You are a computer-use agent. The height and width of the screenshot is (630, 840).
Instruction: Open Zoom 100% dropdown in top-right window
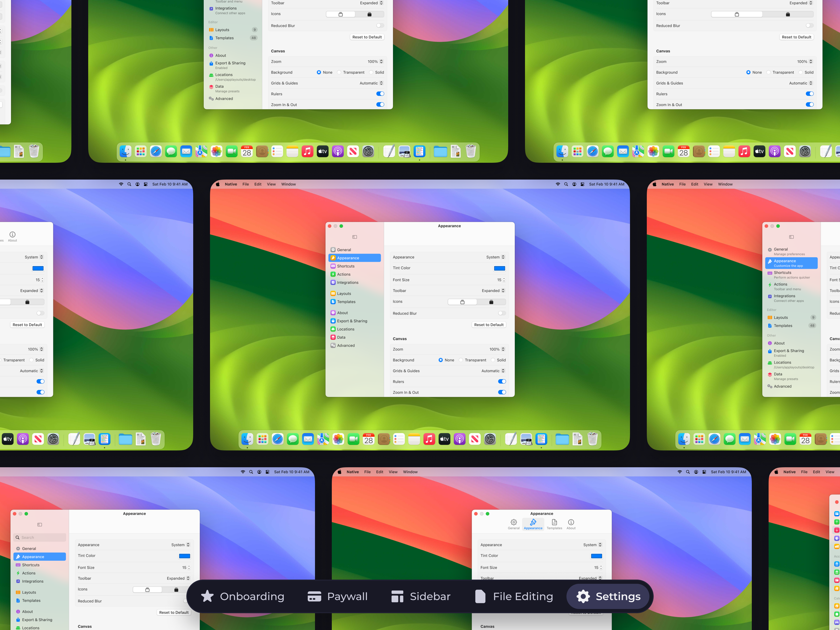coord(805,61)
